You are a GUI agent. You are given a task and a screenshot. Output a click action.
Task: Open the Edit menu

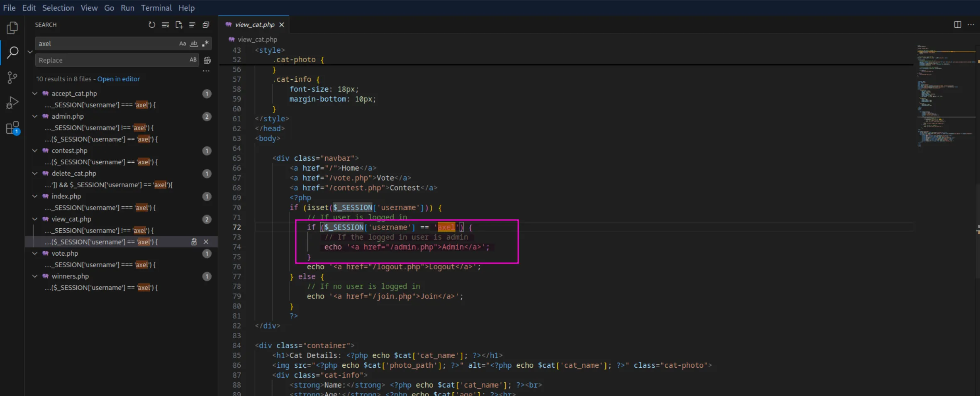click(x=29, y=8)
